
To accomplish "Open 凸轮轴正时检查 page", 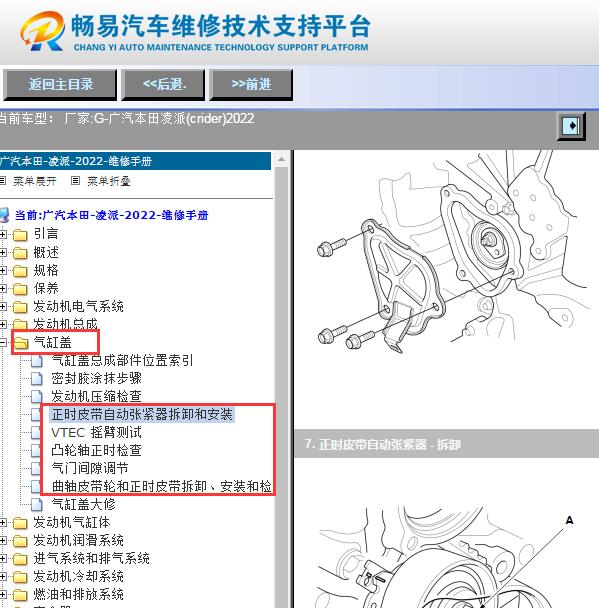I will click(x=97, y=450).
